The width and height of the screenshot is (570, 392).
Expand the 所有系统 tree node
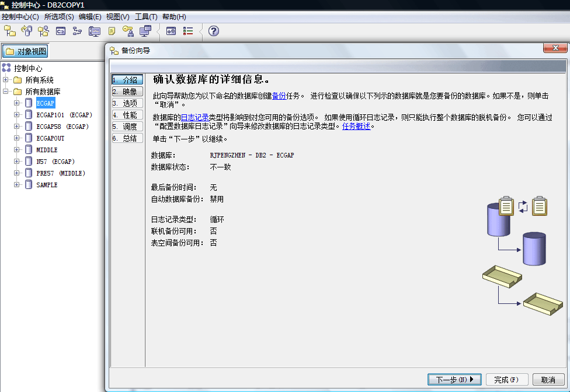5,79
